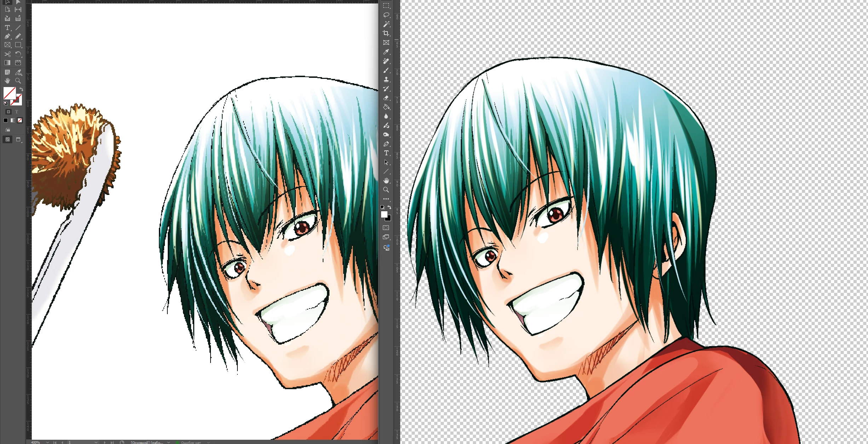Select the Type tool in InDesign toolbar
Viewport: 868px width, 444px height.
click(x=7, y=28)
